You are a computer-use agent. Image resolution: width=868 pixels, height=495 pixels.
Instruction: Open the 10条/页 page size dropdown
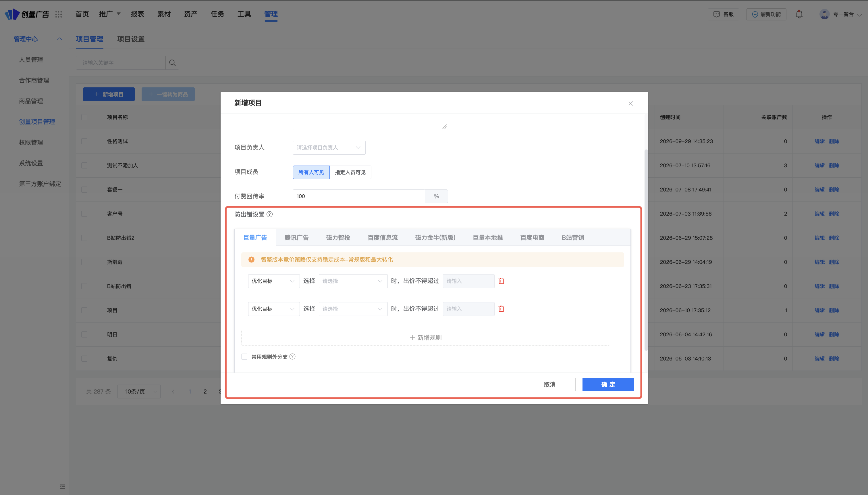tap(139, 391)
